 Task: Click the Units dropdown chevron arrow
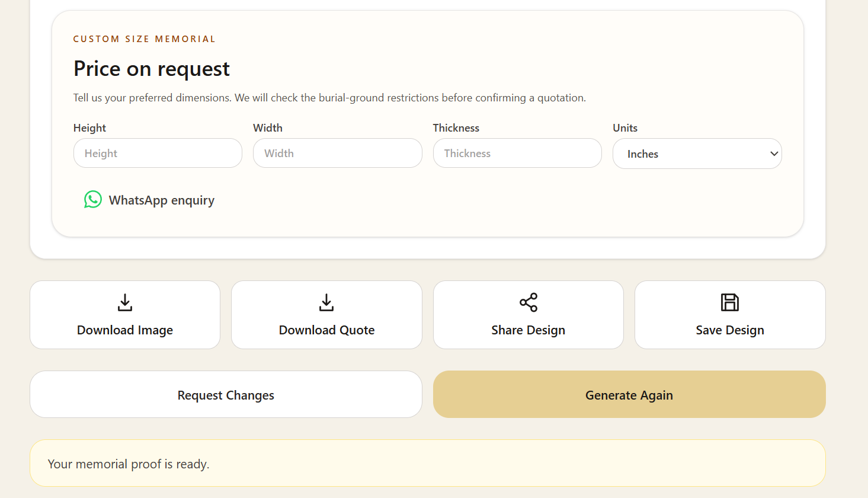[x=774, y=154]
